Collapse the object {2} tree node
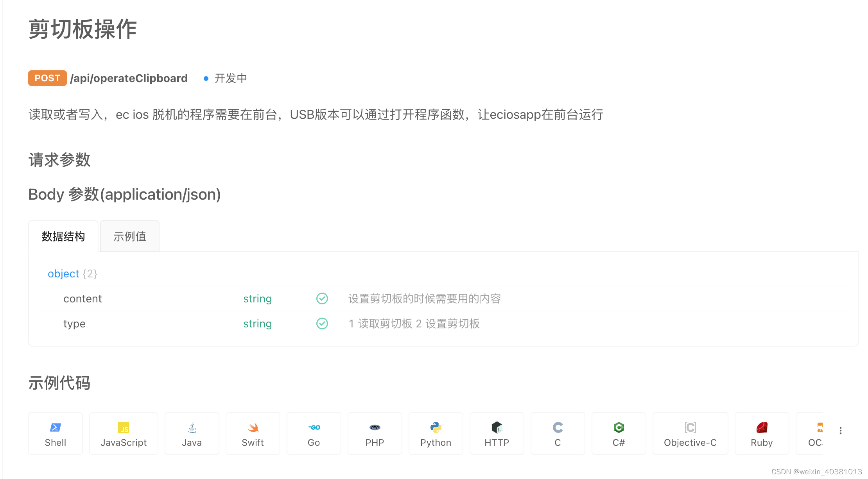 point(63,273)
